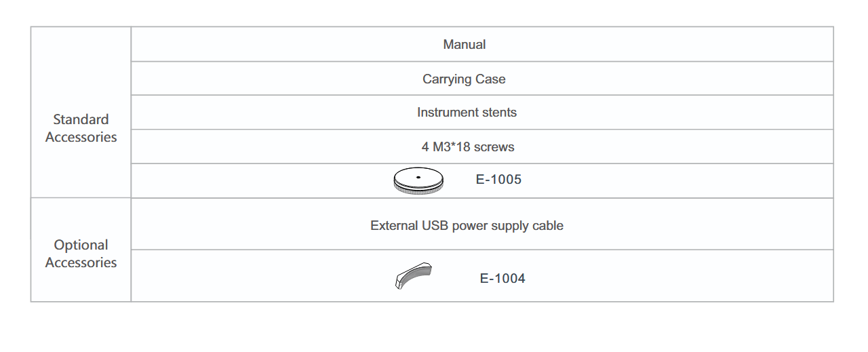Click the word cable in optional section
Screen dimensions: 868x352
tap(548, 225)
